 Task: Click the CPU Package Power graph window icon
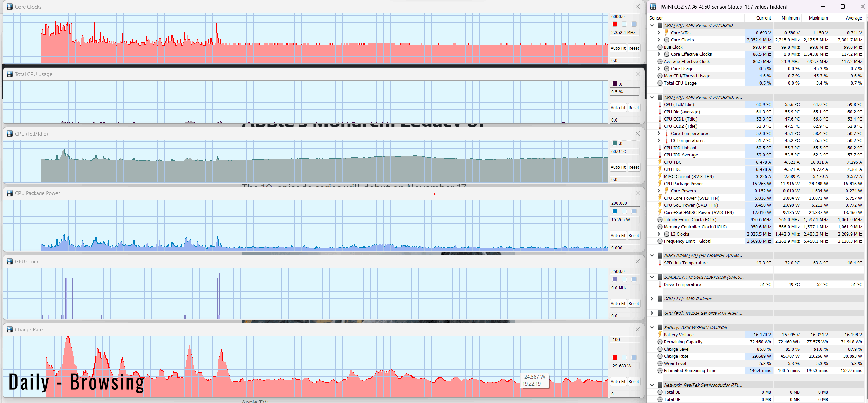pyautogui.click(x=10, y=193)
